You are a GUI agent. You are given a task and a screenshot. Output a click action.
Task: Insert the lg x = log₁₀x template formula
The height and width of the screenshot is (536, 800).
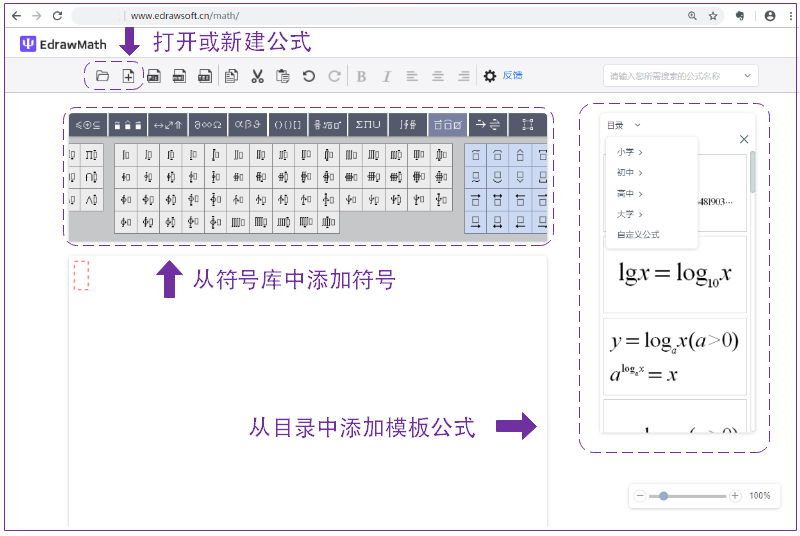pos(675,274)
